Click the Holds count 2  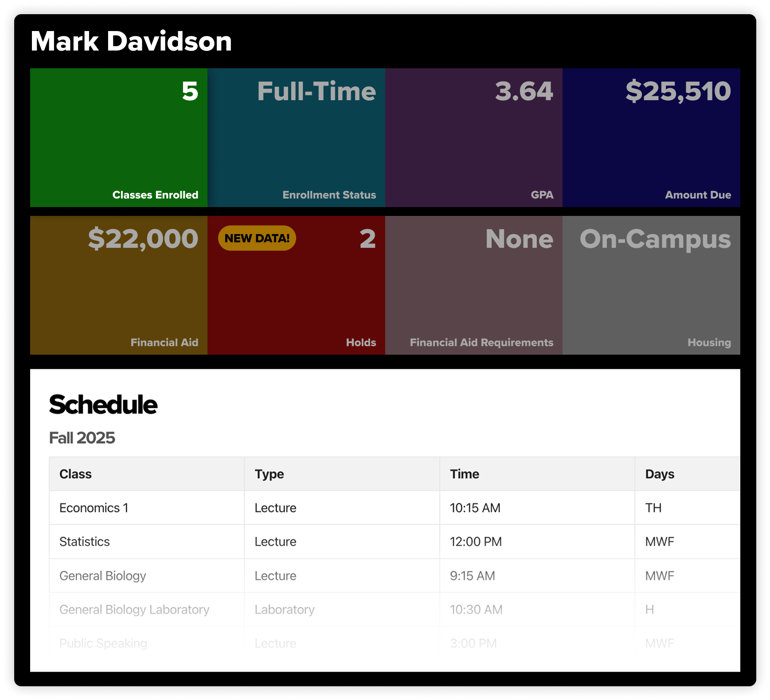pyautogui.click(x=367, y=239)
